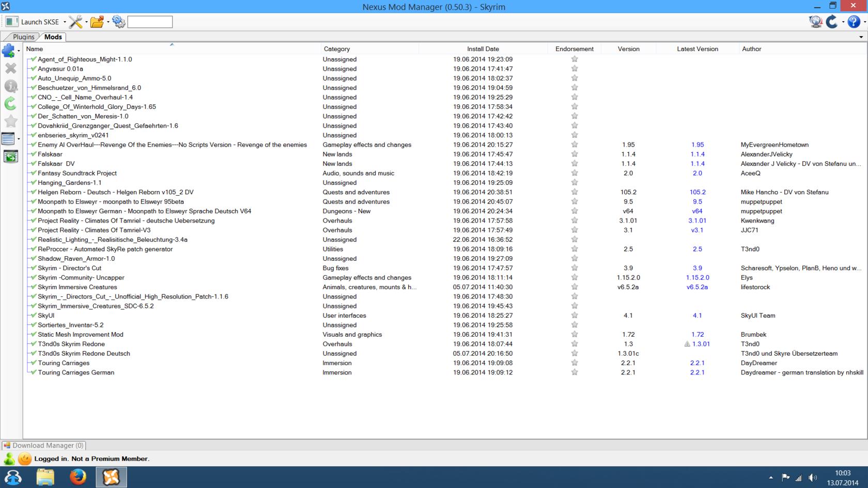Toggle endorsement star for Static Mesh Improvement Mod

[x=574, y=334]
